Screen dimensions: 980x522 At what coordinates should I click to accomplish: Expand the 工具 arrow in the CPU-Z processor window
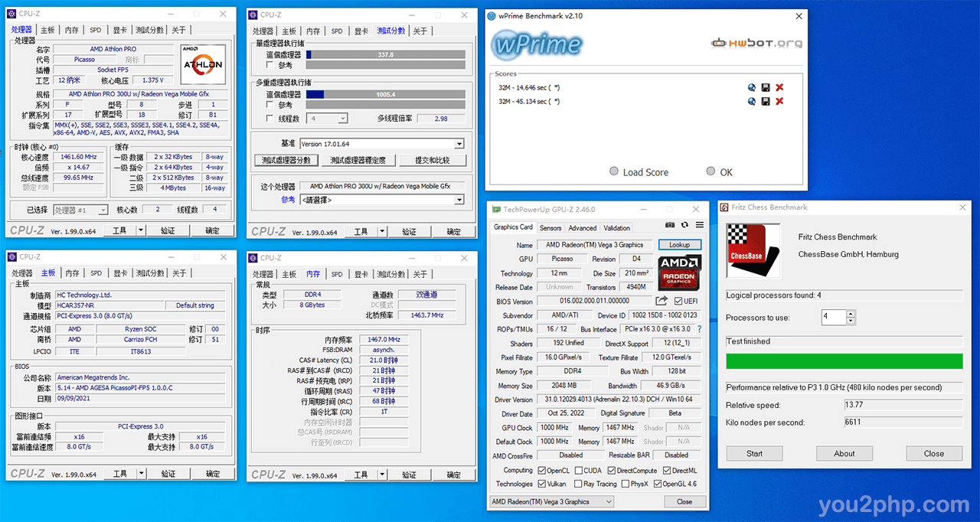pos(141,230)
